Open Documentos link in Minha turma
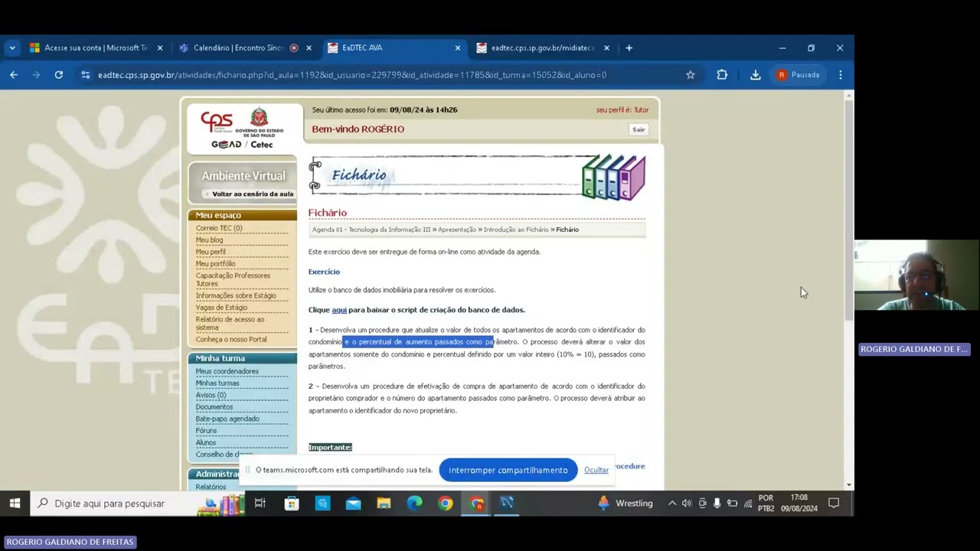The image size is (980, 551). coord(214,407)
